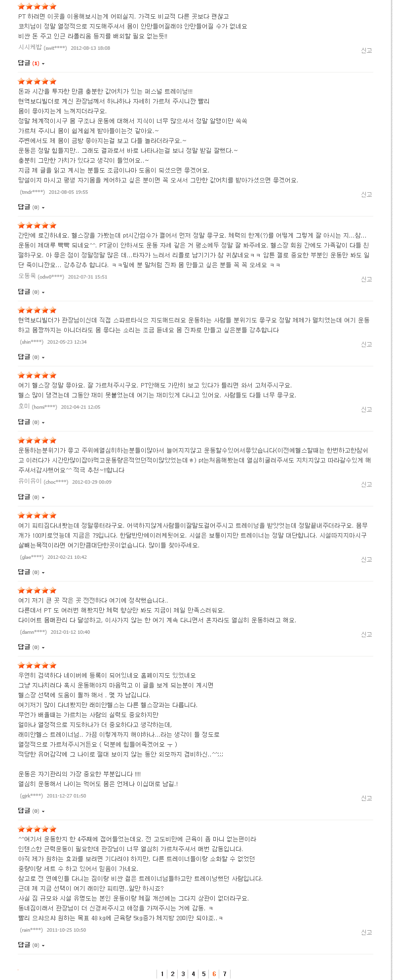Screen dimensions: 393x980
Task: Open review page 4
Action: pos(194,974)
